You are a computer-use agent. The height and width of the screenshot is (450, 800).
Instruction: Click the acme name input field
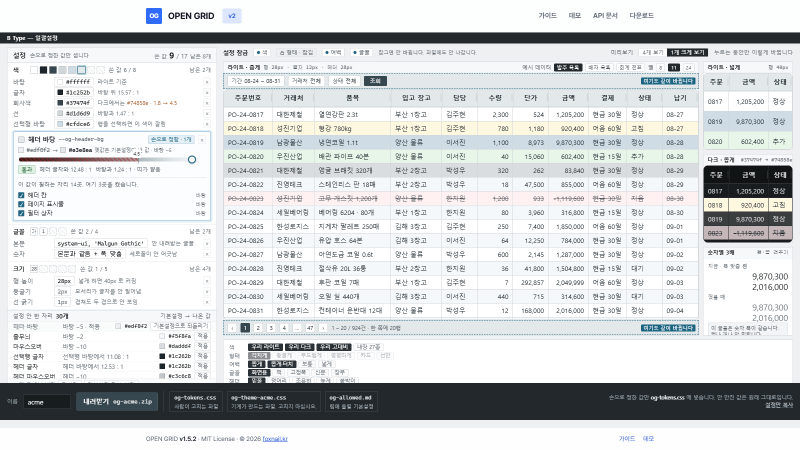tap(47, 402)
